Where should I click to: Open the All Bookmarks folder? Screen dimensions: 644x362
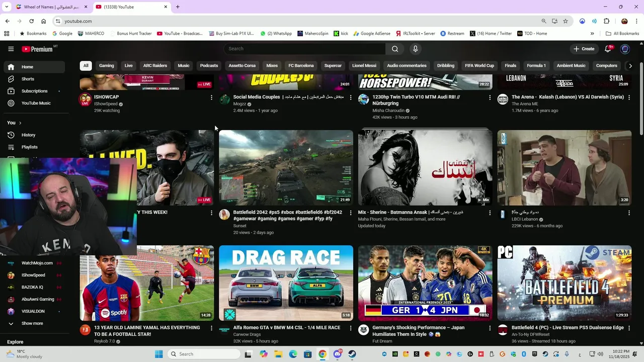pos(622,34)
